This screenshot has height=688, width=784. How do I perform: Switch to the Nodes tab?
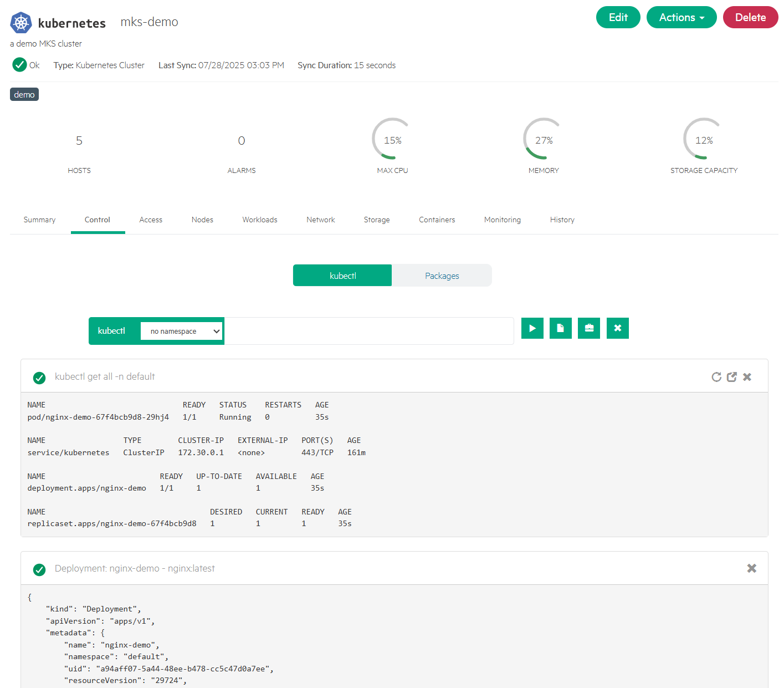pos(202,220)
